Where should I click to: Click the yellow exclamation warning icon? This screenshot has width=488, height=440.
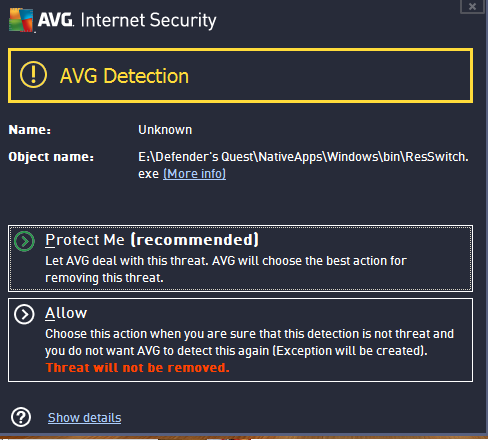[33, 75]
